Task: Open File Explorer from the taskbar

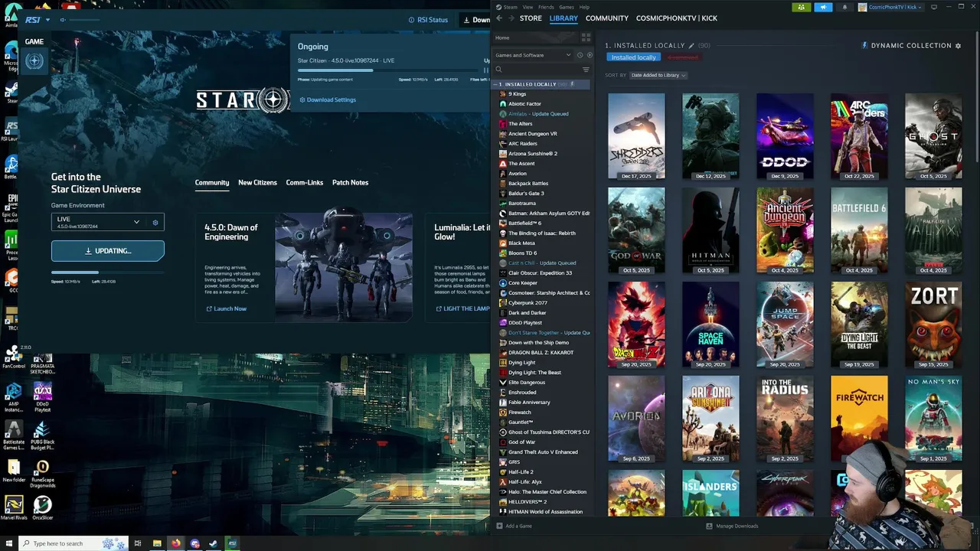Action: (157, 543)
